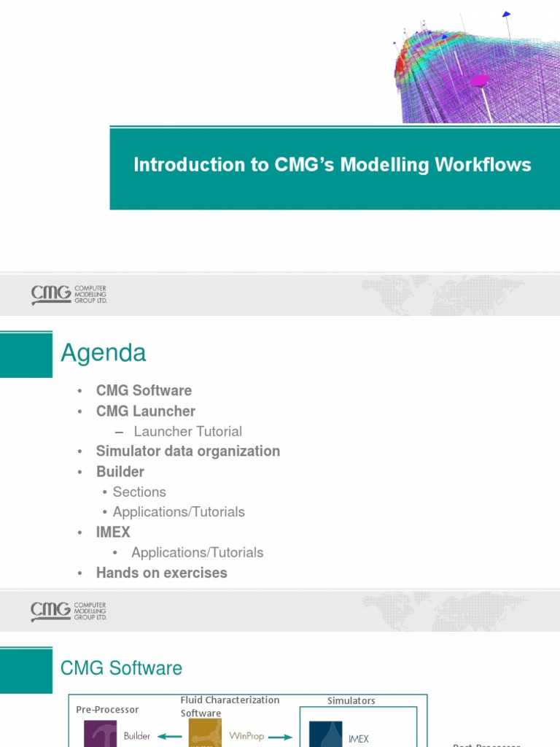560x747 pixels.
Task: Select the Agenda heading
Action: tap(104, 353)
